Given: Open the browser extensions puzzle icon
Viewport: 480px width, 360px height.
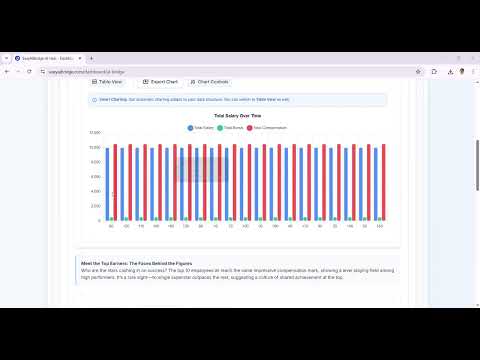Looking at the screenshot, I should pos(434,71).
